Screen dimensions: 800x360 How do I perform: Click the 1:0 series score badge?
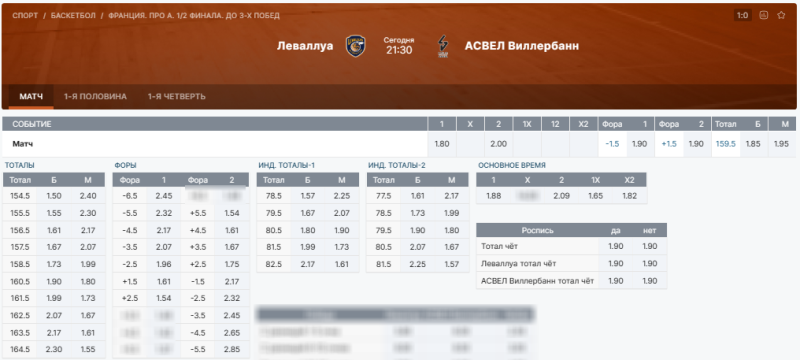(x=742, y=15)
